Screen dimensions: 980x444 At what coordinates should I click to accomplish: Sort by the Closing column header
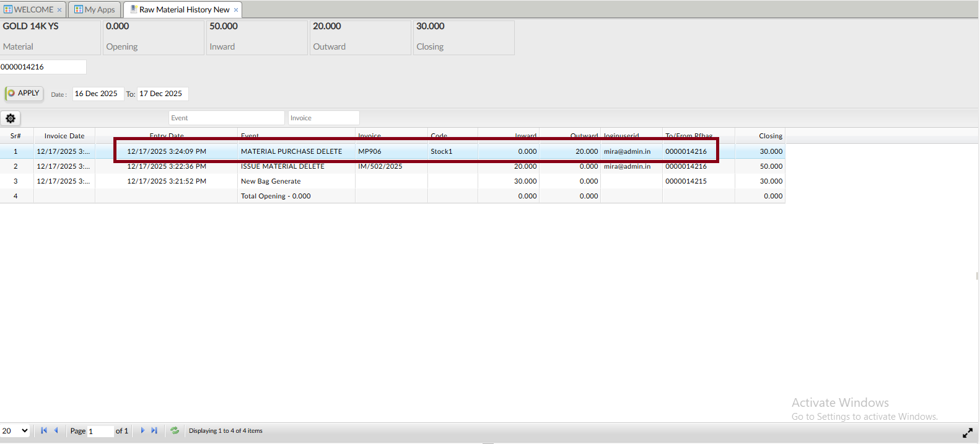(x=770, y=136)
